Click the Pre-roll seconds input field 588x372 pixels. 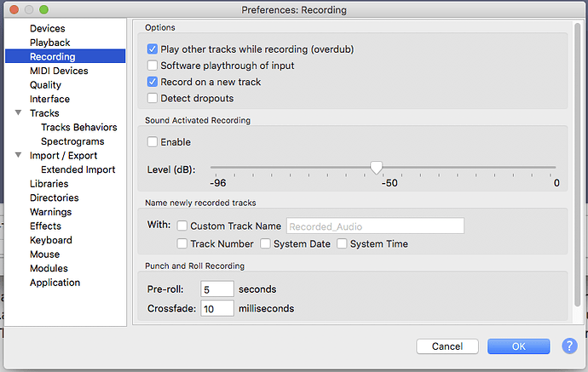[x=217, y=289]
